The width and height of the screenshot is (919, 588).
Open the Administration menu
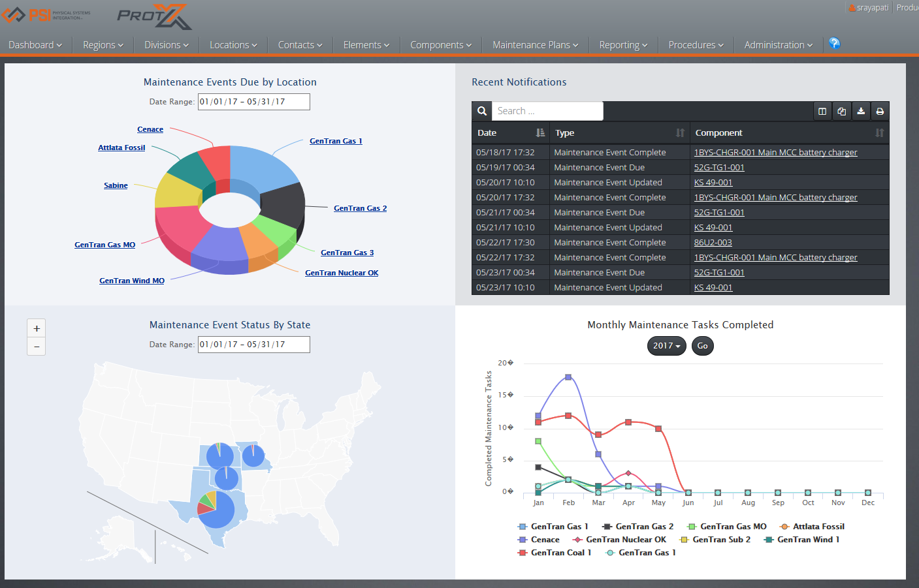(x=779, y=45)
